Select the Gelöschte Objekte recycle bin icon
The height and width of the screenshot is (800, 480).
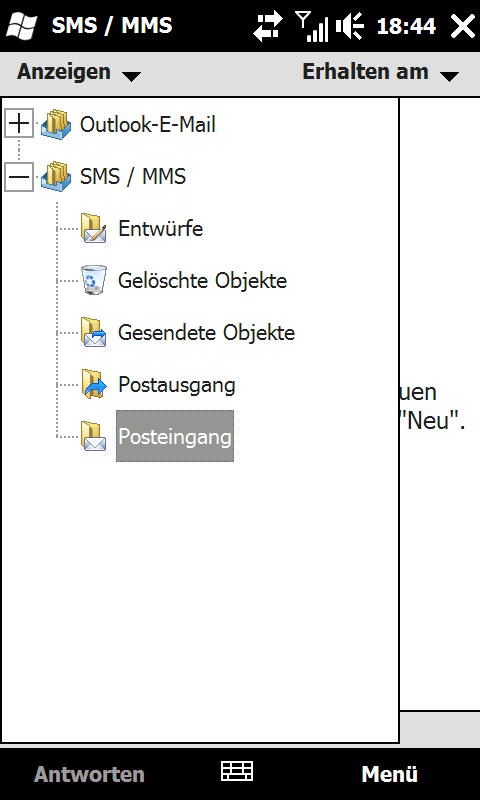pyautogui.click(x=94, y=280)
